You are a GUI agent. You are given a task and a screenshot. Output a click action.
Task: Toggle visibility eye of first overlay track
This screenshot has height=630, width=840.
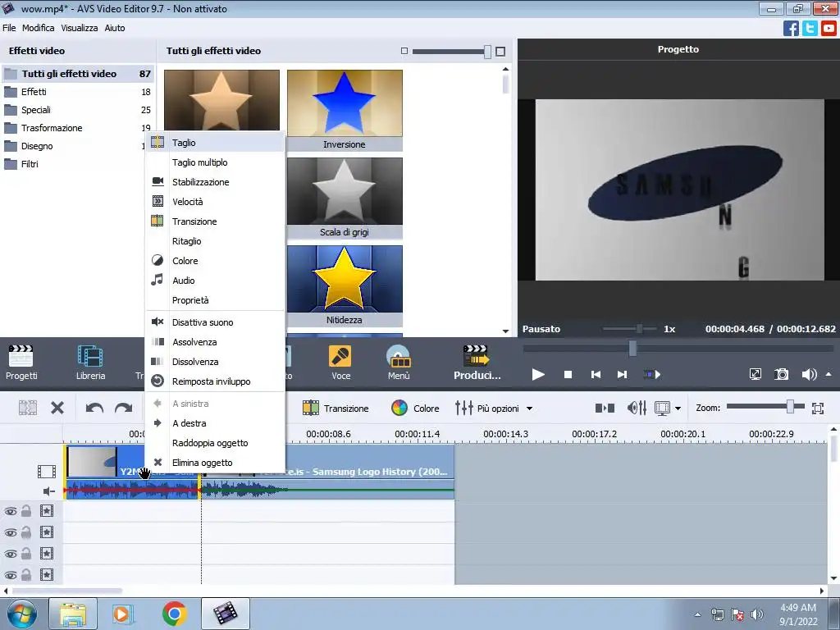[11, 511]
